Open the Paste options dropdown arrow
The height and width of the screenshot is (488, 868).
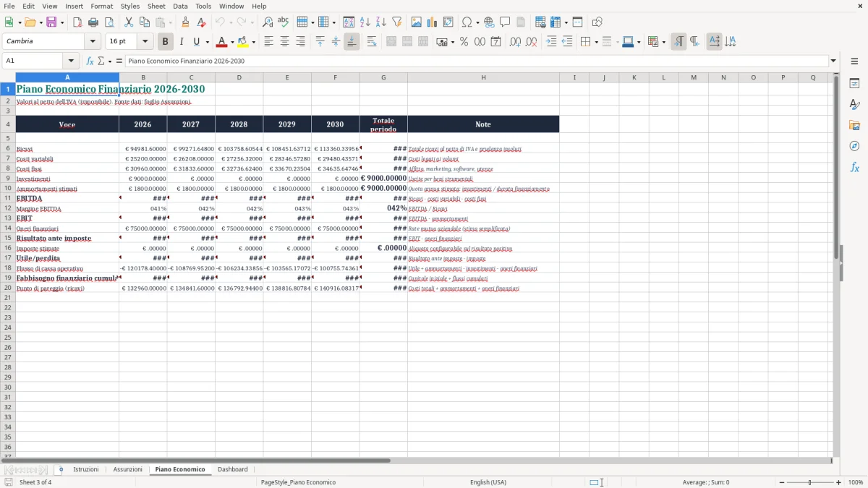click(170, 22)
